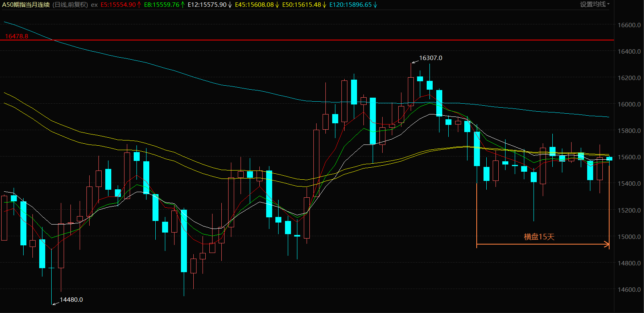
Task: Select the E5:15554.90 moving average label
Action: click(120, 5)
